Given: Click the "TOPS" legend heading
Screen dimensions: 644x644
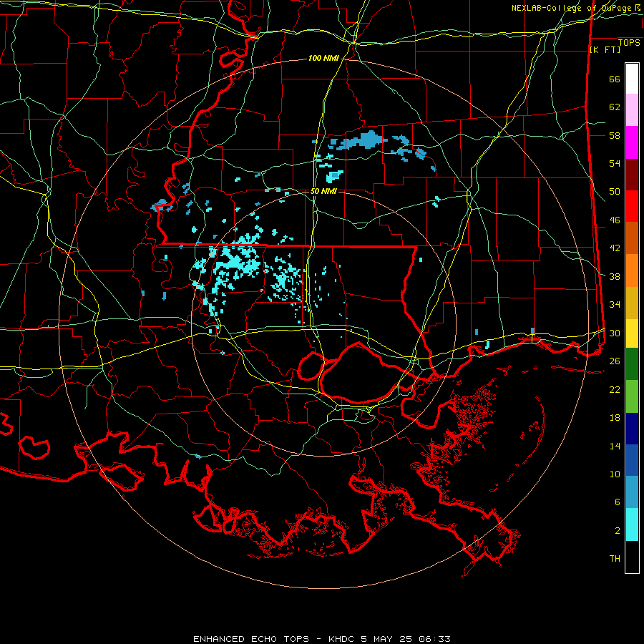Looking at the screenshot, I should click(629, 43).
